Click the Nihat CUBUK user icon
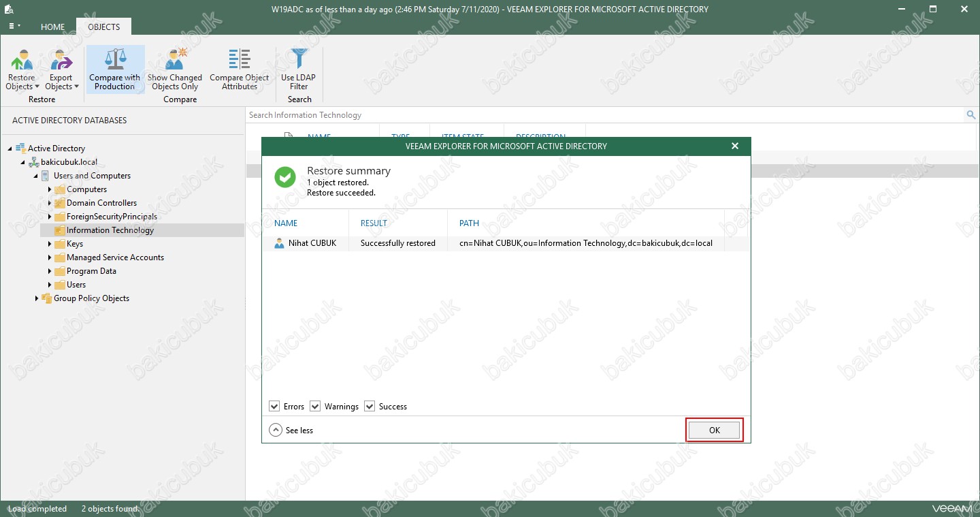 click(x=279, y=243)
